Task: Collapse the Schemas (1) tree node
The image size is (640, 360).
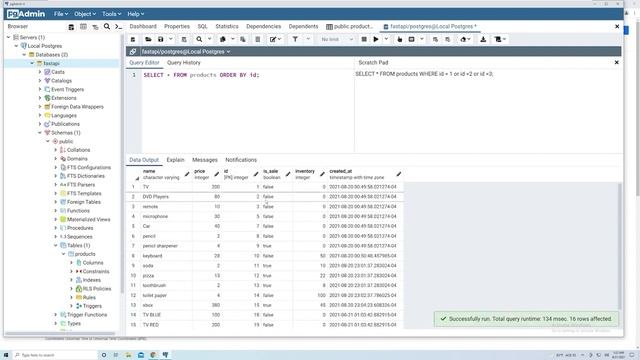Action: [40, 133]
